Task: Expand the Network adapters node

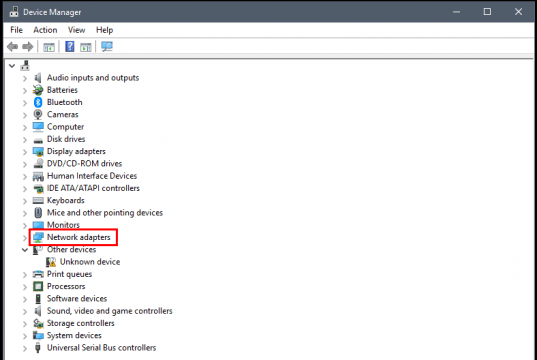Action: (25, 238)
